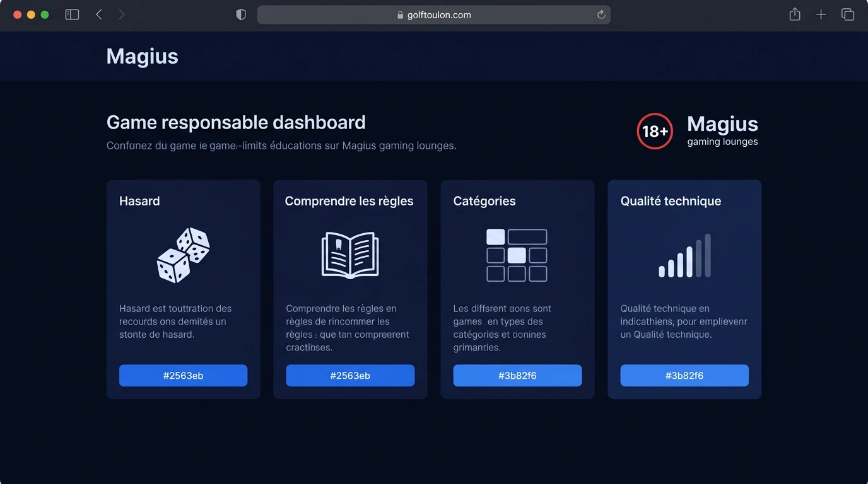868x484 pixels.
Task: Click the #2563eb button in Hasard card
Action: (183, 376)
